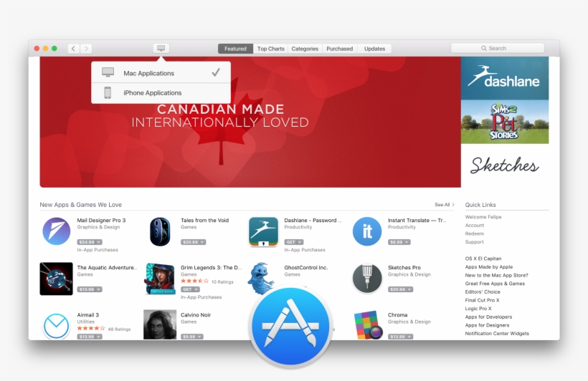This screenshot has width=588, height=381.
Task: Open the Canadian Made featured banner
Action: [x=250, y=122]
